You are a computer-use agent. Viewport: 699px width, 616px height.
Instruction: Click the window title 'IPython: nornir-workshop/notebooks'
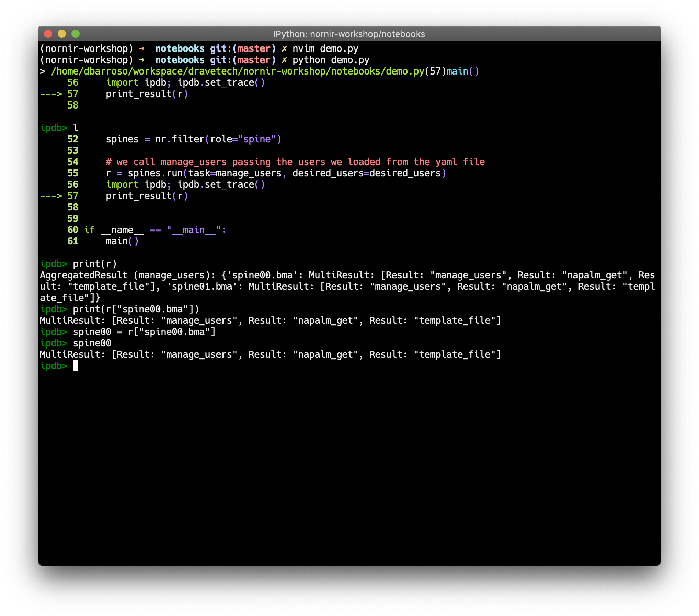tap(349, 34)
